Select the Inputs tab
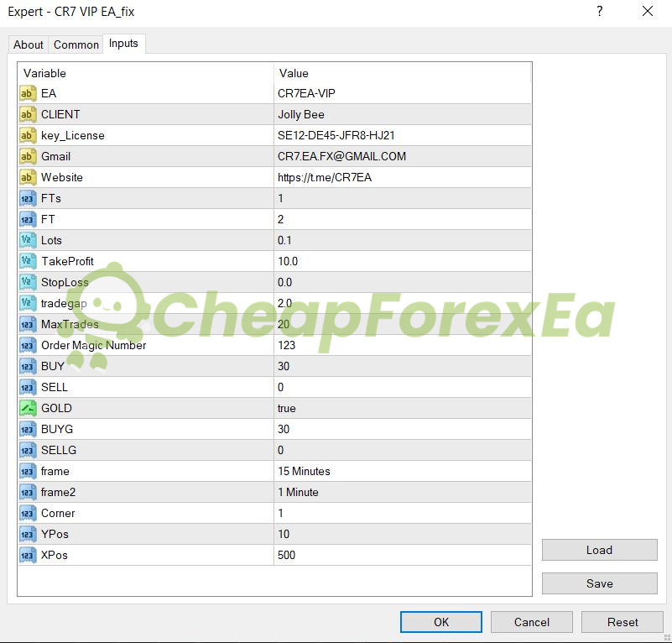672x643 pixels. (x=123, y=44)
